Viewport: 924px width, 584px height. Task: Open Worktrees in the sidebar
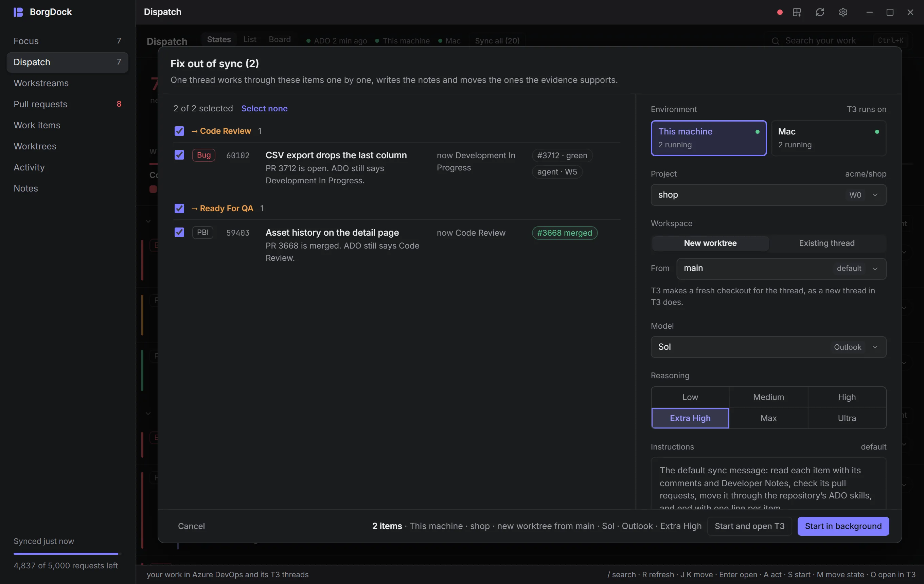pos(68,146)
